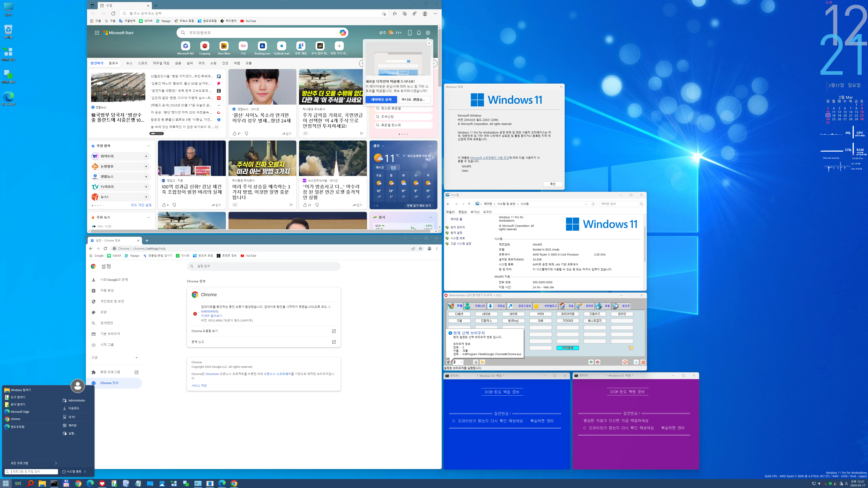868x488 pixels.
Task: Click the blue refresh icon in favorites helper
Action: [x=636, y=362]
